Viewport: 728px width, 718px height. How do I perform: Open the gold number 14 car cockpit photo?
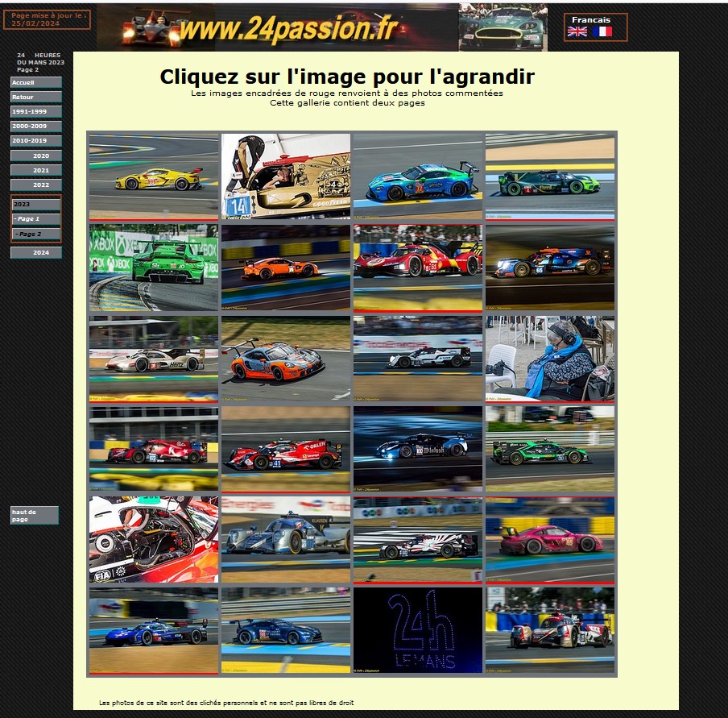tap(286, 176)
